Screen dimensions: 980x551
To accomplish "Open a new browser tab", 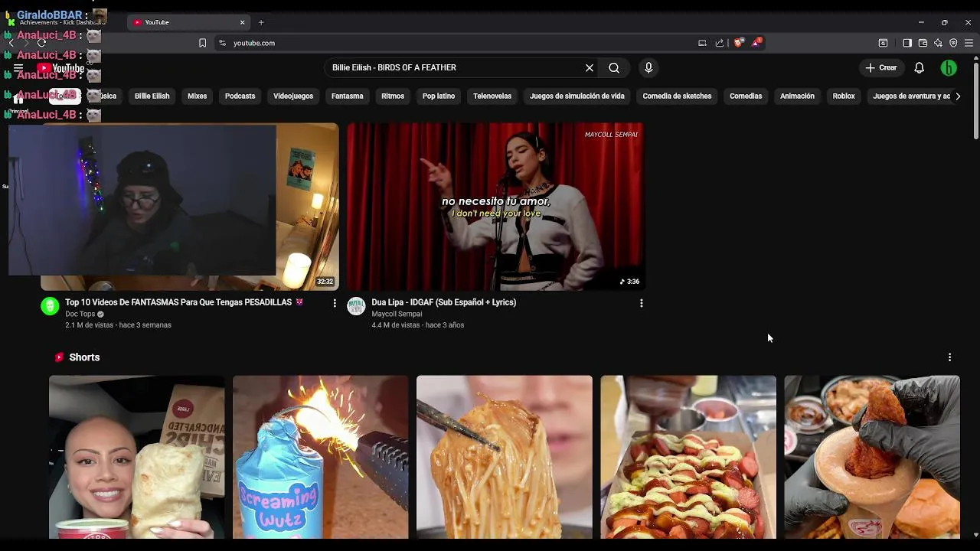I will tap(261, 22).
